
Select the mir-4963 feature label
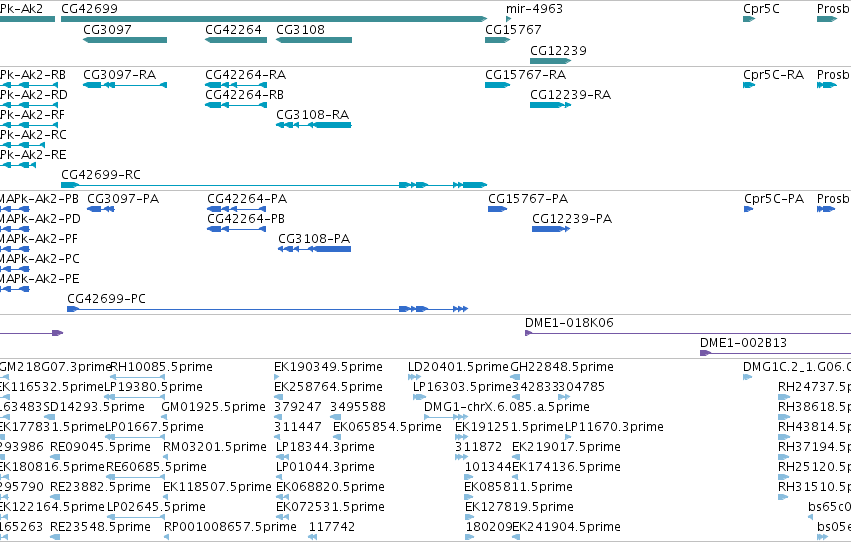click(x=534, y=9)
